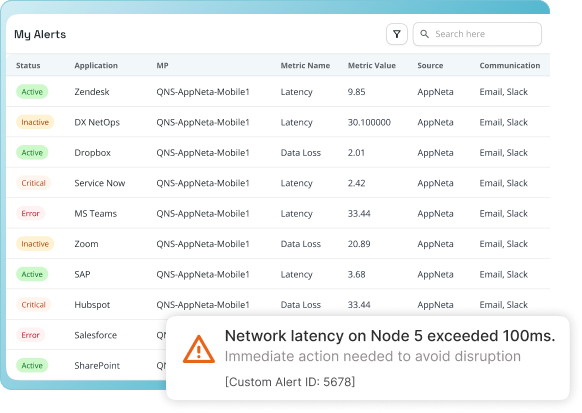Click Data Loss in the Dropbox row
The height and width of the screenshot is (413, 582).
tap(300, 153)
